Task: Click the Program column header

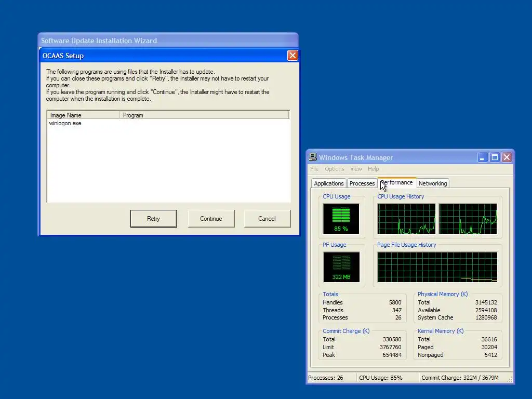Action: [204, 115]
